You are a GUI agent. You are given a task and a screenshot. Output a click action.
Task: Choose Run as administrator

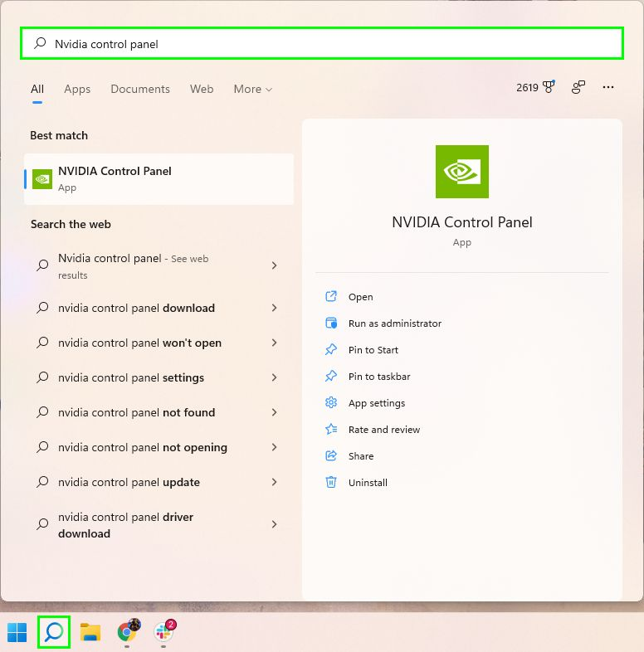point(395,324)
